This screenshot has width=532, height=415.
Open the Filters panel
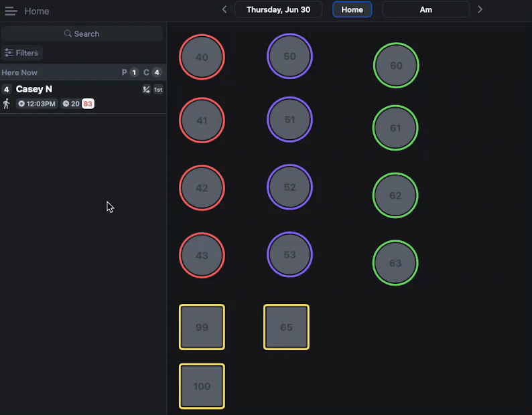[21, 53]
